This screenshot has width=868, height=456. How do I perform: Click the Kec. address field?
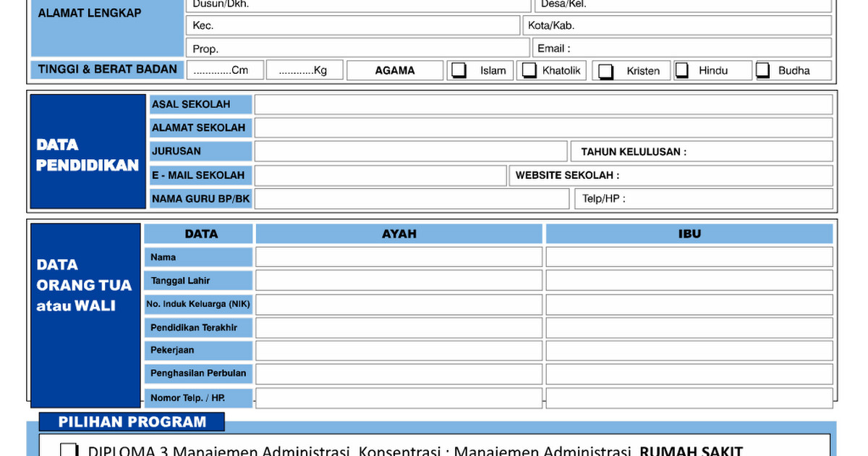click(353, 25)
